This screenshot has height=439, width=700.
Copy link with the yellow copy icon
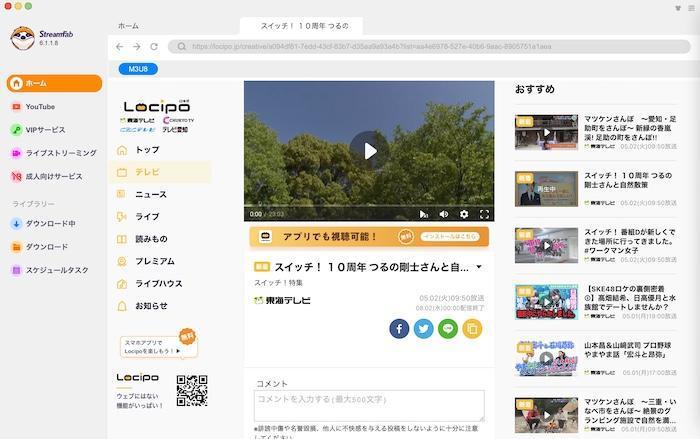point(472,329)
